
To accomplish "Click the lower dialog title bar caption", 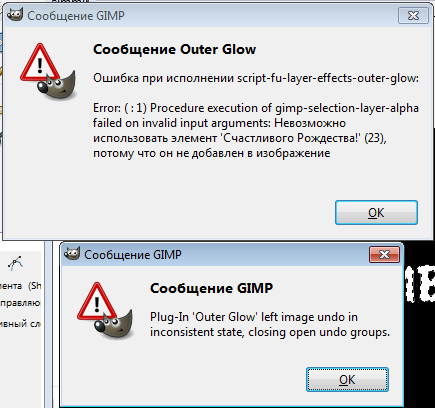I will click(133, 255).
